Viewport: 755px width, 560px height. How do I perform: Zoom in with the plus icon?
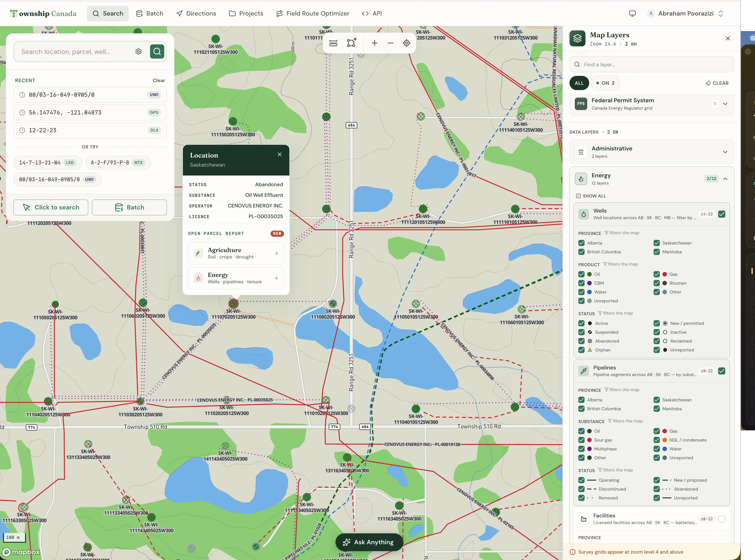coord(374,43)
